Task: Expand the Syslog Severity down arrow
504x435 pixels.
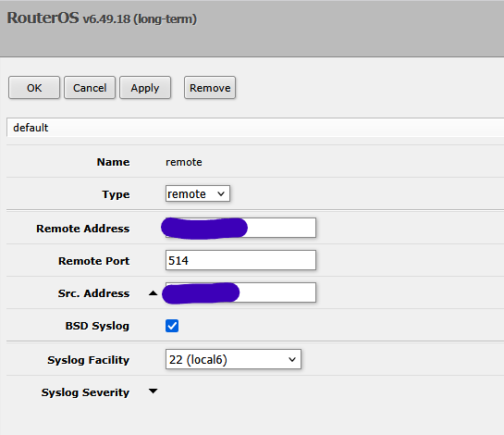Action: pos(153,391)
